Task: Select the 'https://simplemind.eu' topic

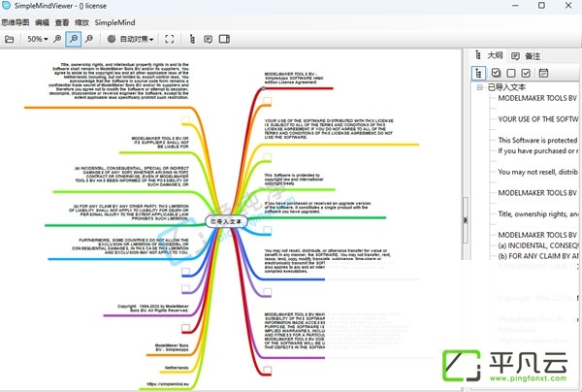Action: tap(168, 384)
